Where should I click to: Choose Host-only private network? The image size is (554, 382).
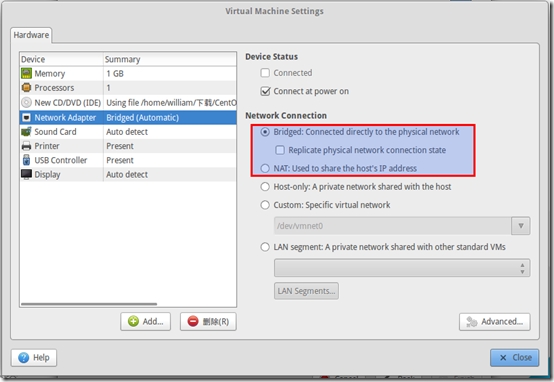[x=265, y=187]
